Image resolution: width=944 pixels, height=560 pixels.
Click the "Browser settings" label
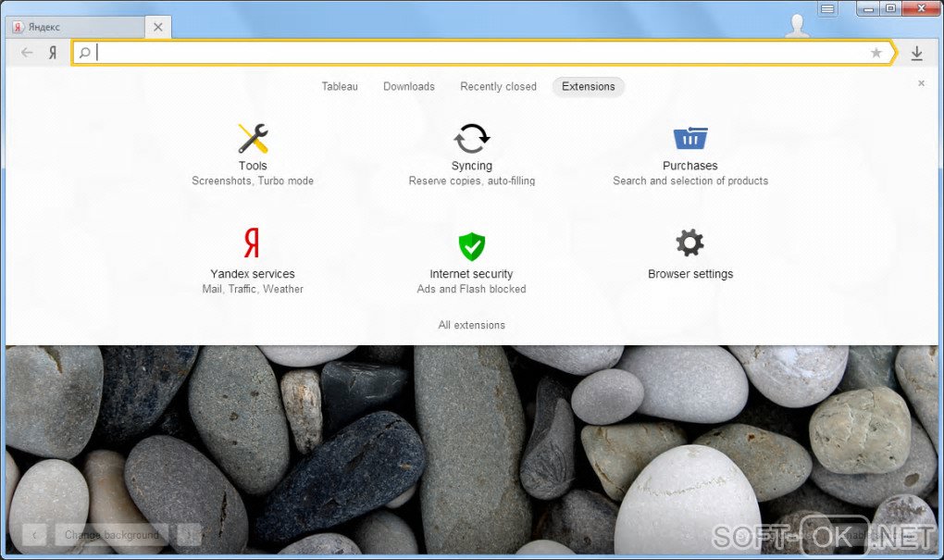point(689,274)
